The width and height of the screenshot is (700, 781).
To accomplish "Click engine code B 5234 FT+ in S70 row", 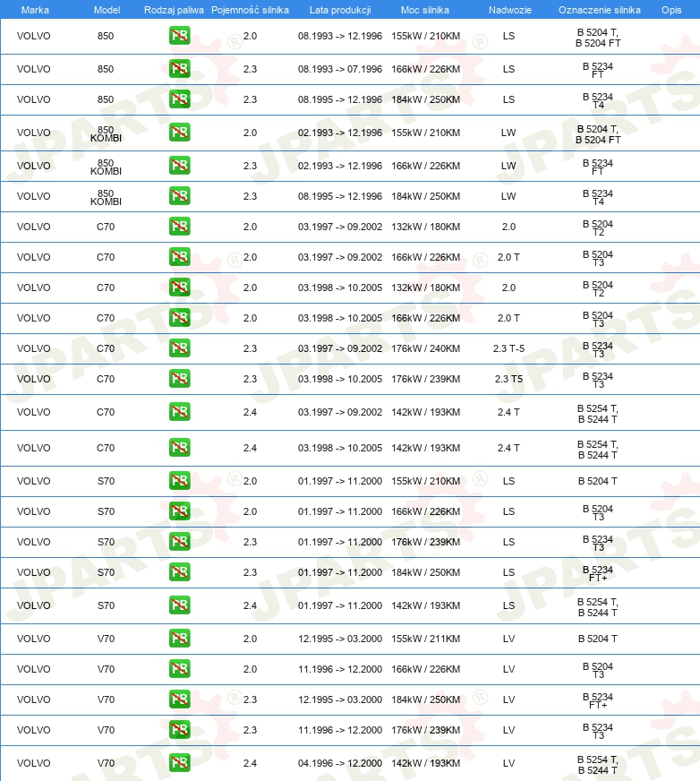I will (598, 573).
